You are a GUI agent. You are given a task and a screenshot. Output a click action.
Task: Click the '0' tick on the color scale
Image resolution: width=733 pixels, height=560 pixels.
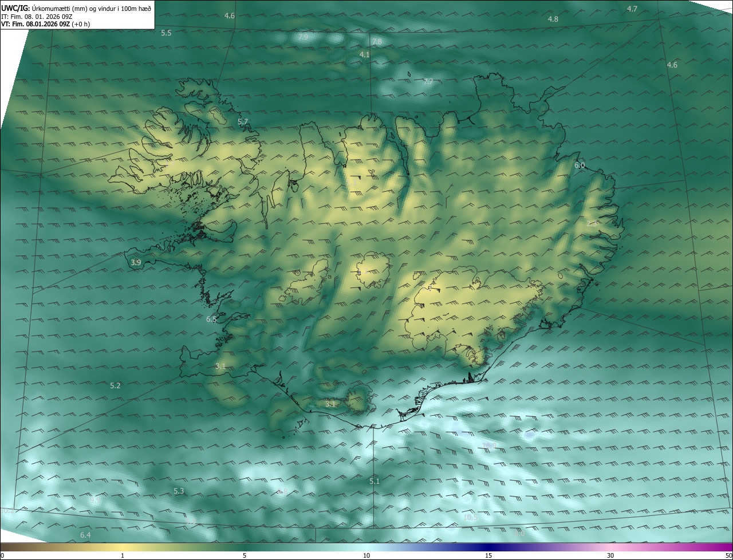2,556
